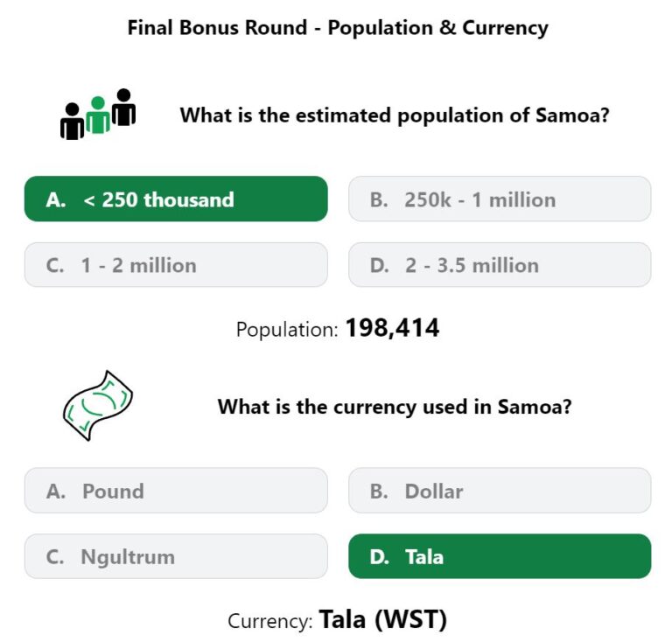672x642 pixels.
Task: Pick population answer C '1 - 2 million'
Action: 176,265
